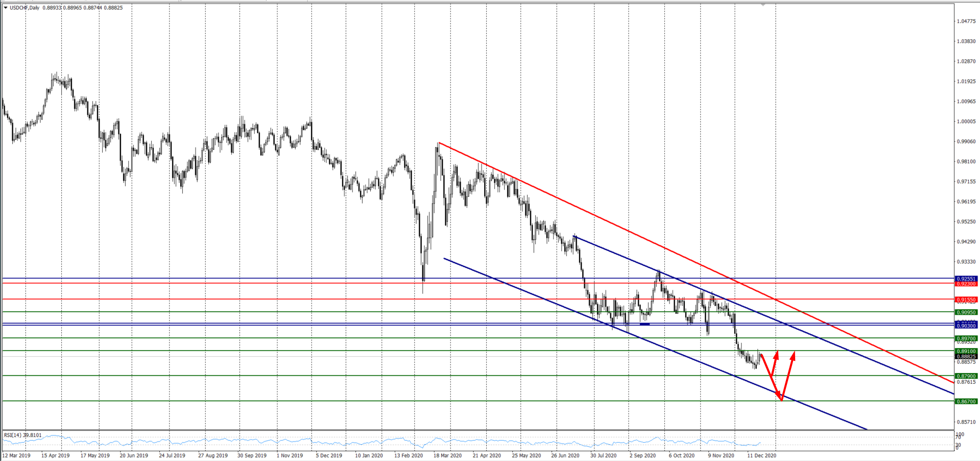
Task: Select the blue 0.92551 price label
Action: [x=966, y=279]
